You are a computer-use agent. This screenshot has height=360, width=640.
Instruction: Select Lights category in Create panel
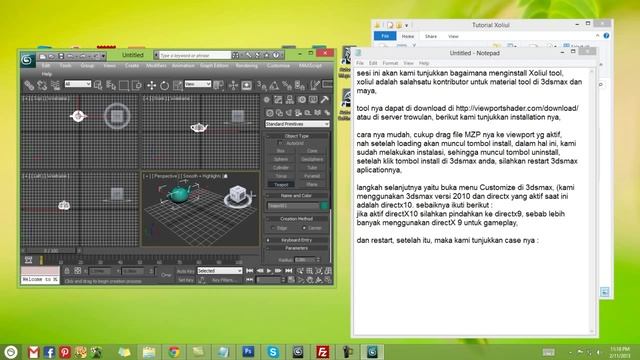(289, 113)
